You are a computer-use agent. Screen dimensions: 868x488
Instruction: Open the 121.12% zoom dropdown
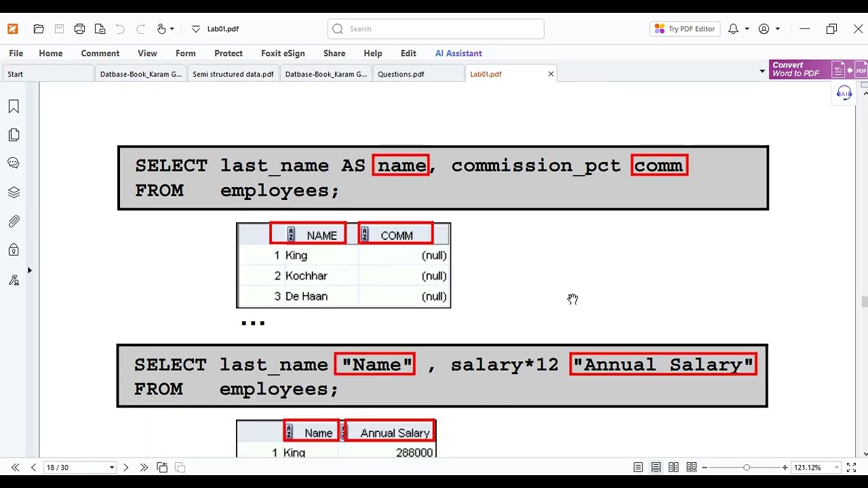tap(837, 468)
